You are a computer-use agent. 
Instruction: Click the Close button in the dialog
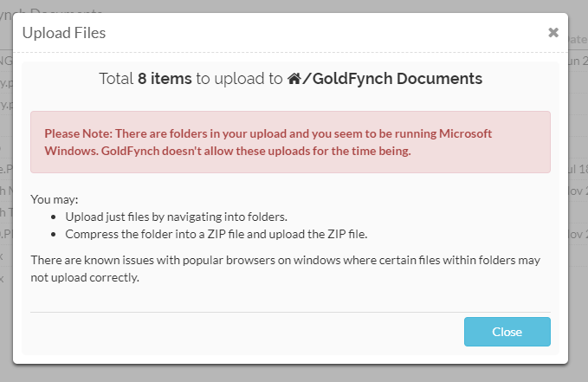click(507, 332)
